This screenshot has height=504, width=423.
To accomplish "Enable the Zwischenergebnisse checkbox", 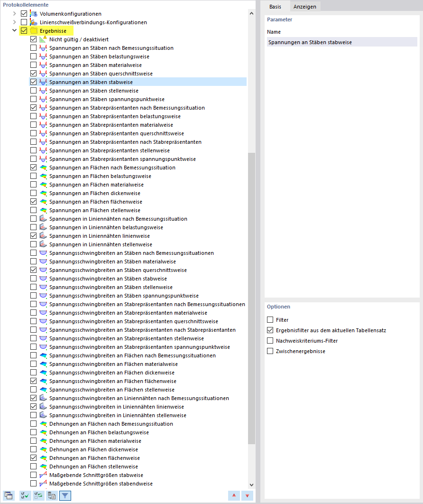I will click(x=270, y=351).
